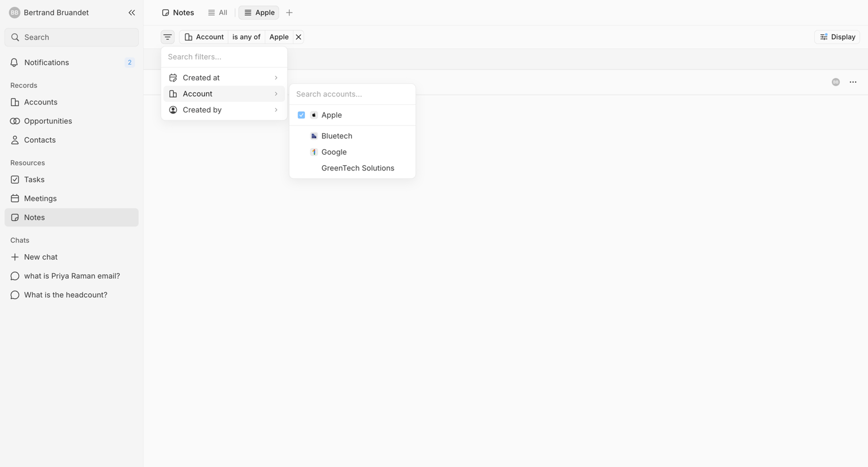Open chat 'what is Priya Raman email?'
The height and width of the screenshot is (467, 868).
pos(72,276)
